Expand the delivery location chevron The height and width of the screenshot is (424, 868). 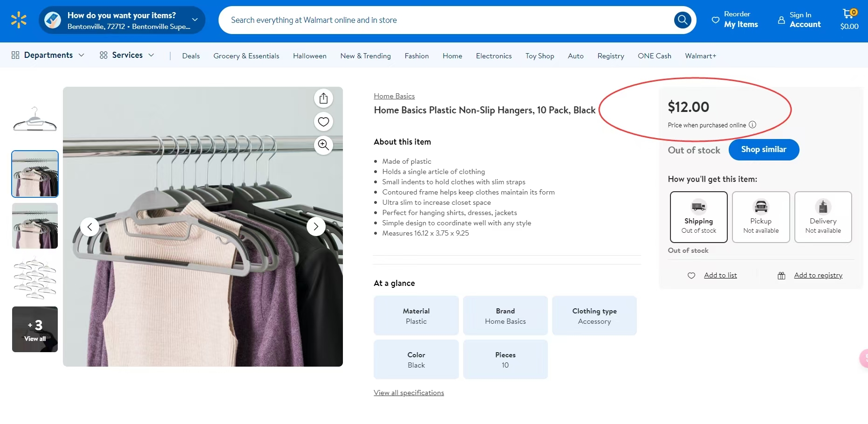[x=195, y=20]
